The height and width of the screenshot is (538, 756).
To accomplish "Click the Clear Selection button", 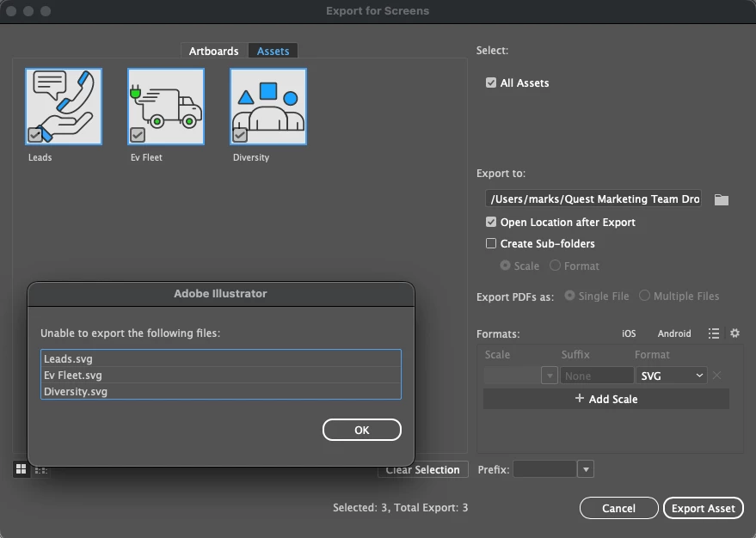I will pos(423,469).
